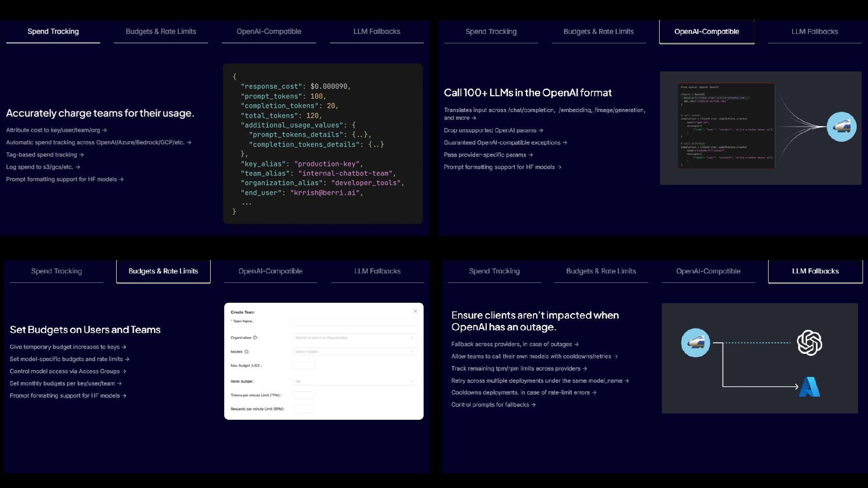
Task: Open the Reset Budget dropdown
Action: tap(354, 381)
